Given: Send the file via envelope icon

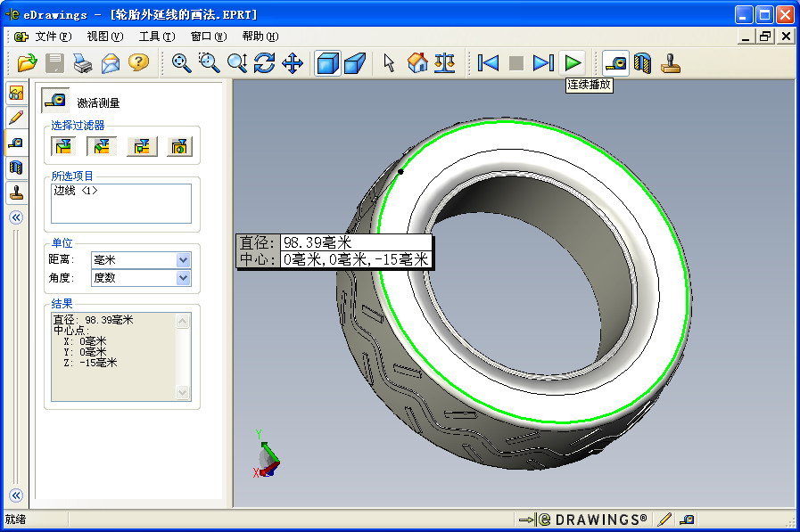Looking at the screenshot, I should pyautogui.click(x=111, y=63).
